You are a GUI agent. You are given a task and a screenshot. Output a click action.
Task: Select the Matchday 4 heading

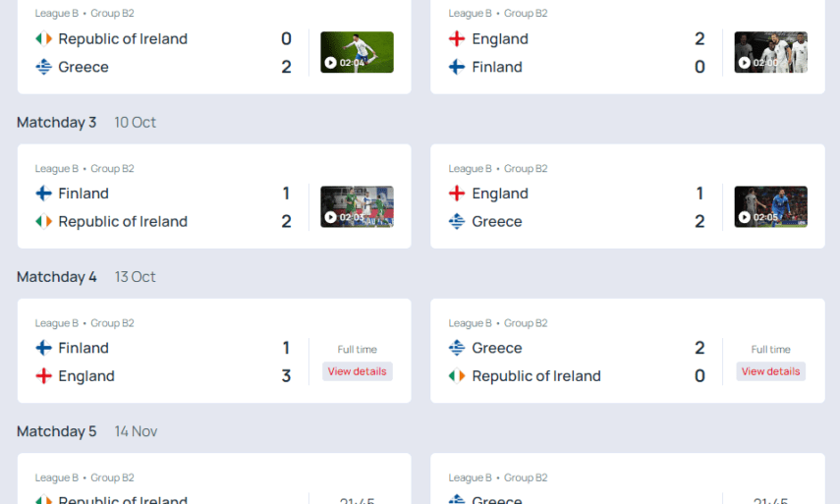click(56, 277)
